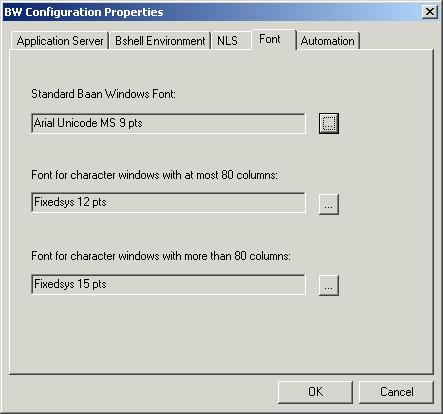443x414 pixels.
Task: Click the at most 80 columns label
Action: [x=154, y=175]
